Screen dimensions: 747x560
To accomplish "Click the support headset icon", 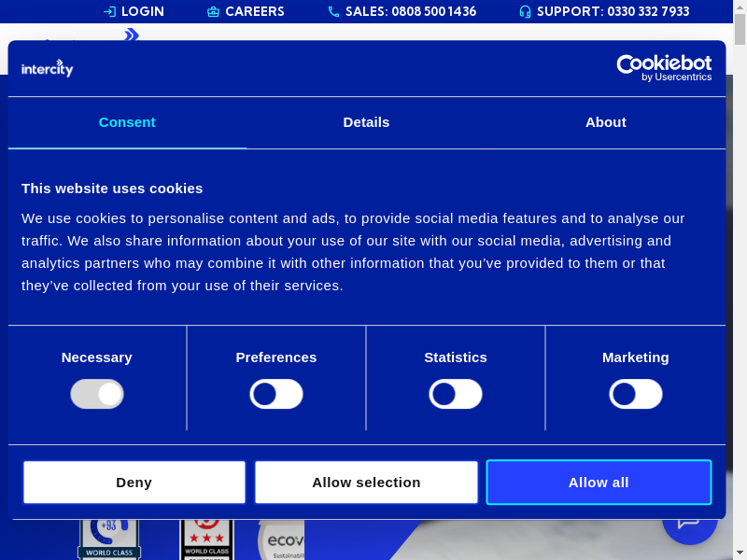I will click(525, 12).
